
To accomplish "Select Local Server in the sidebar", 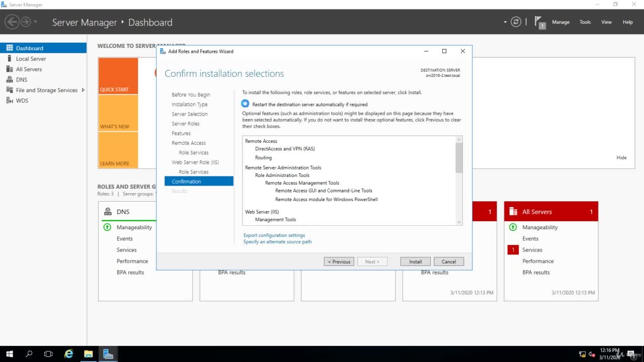I will coord(43,59).
